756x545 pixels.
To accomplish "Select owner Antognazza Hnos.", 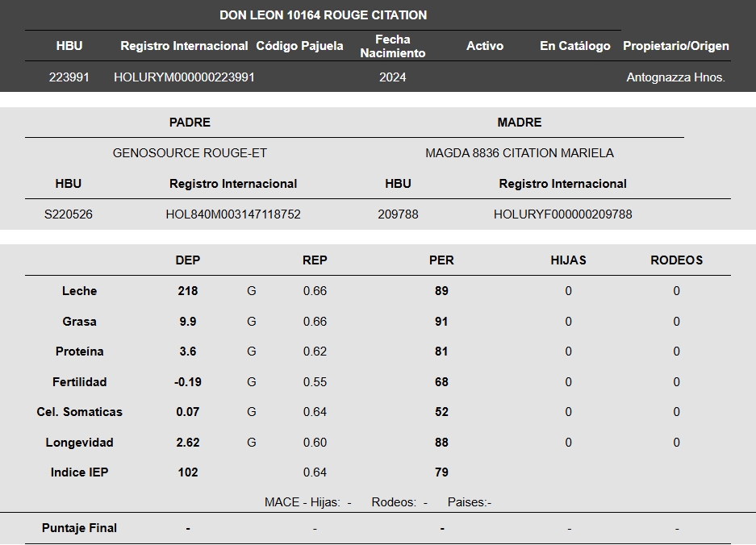I will pyautogui.click(x=675, y=77).
